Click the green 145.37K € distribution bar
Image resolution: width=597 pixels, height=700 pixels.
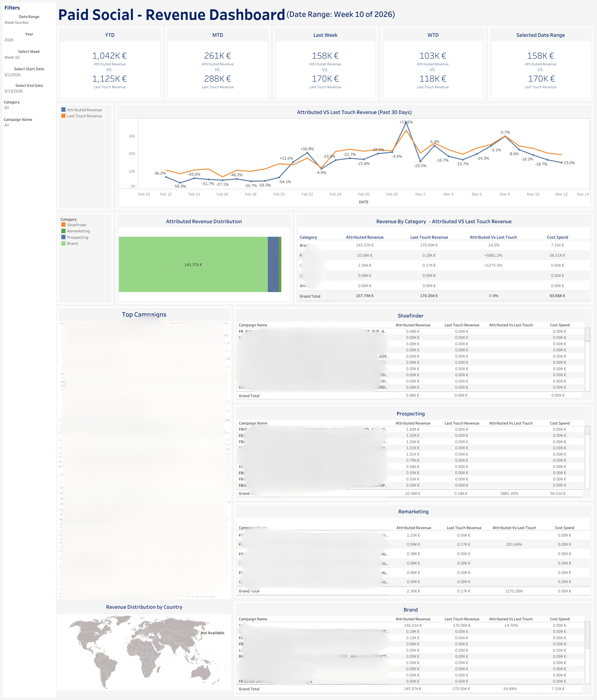193,264
